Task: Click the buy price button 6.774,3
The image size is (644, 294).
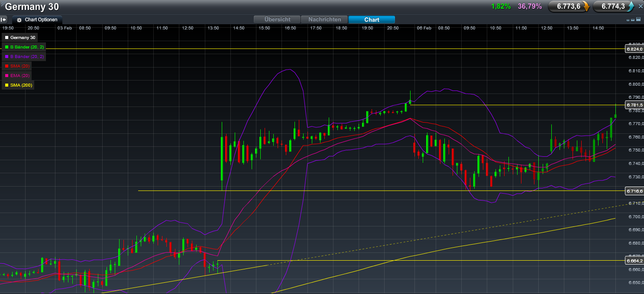Action: coord(613,6)
